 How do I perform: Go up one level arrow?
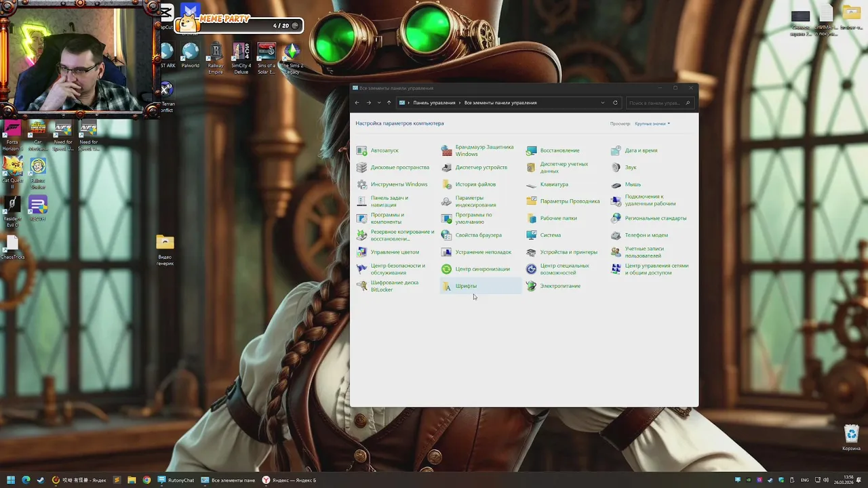389,103
